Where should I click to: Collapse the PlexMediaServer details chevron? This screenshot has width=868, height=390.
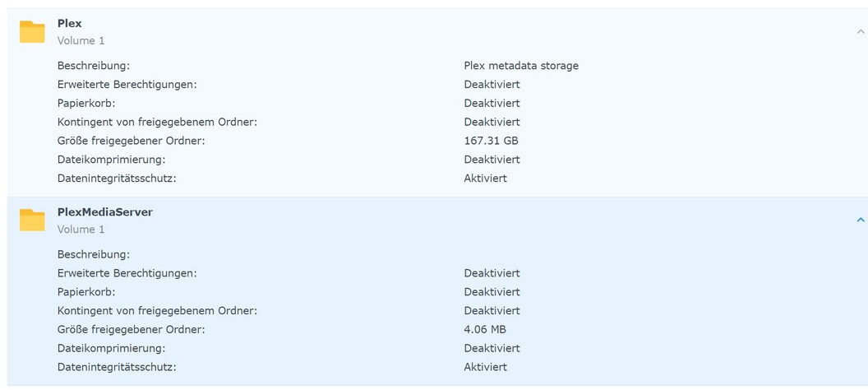click(861, 221)
